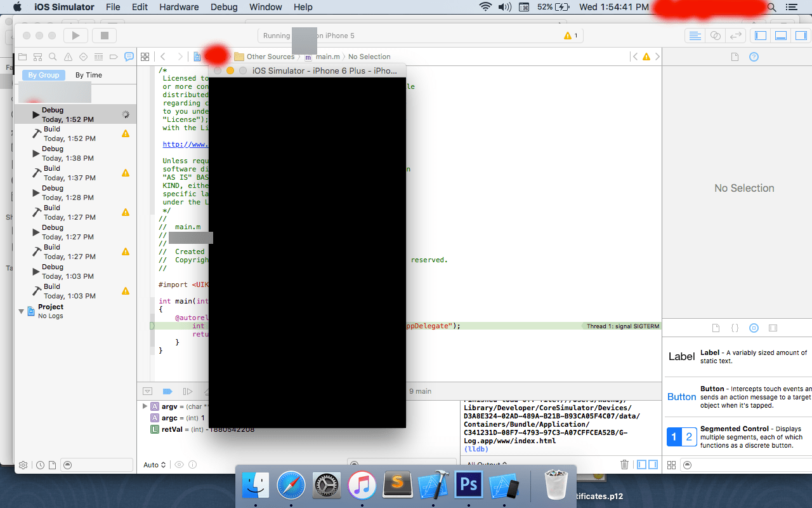Open the Symbol navigator icon

38,57
